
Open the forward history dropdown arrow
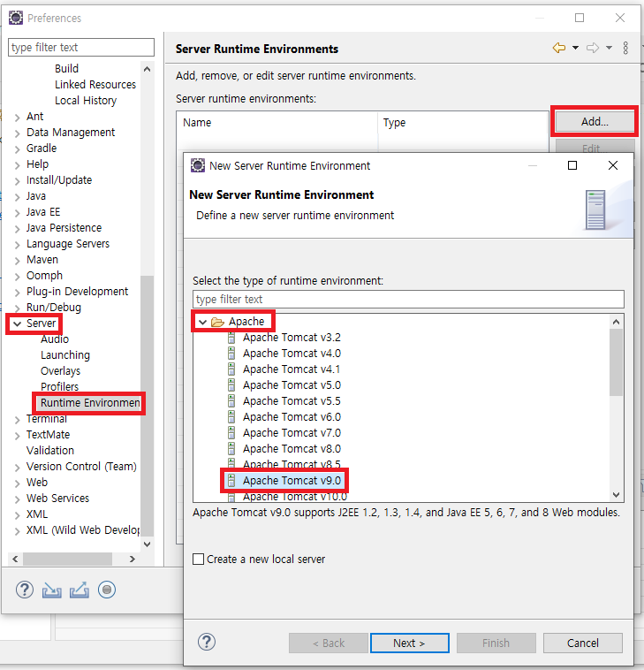(609, 48)
